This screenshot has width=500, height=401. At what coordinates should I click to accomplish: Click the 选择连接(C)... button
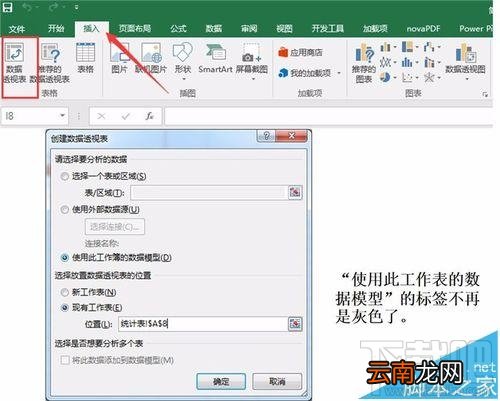coord(115,227)
